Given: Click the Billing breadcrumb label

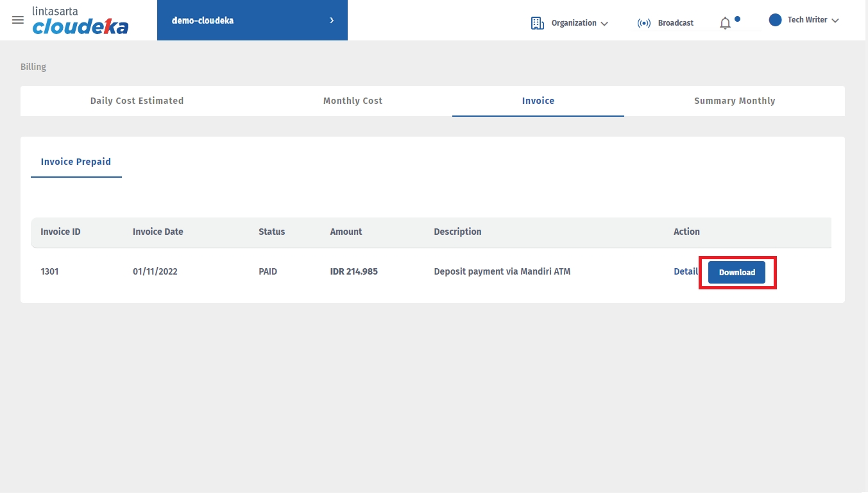Looking at the screenshot, I should pyautogui.click(x=33, y=67).
